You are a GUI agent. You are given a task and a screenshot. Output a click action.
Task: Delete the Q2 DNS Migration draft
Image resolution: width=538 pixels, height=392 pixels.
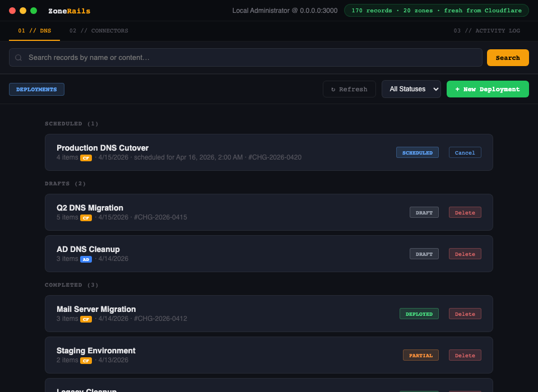click(465, 212)
